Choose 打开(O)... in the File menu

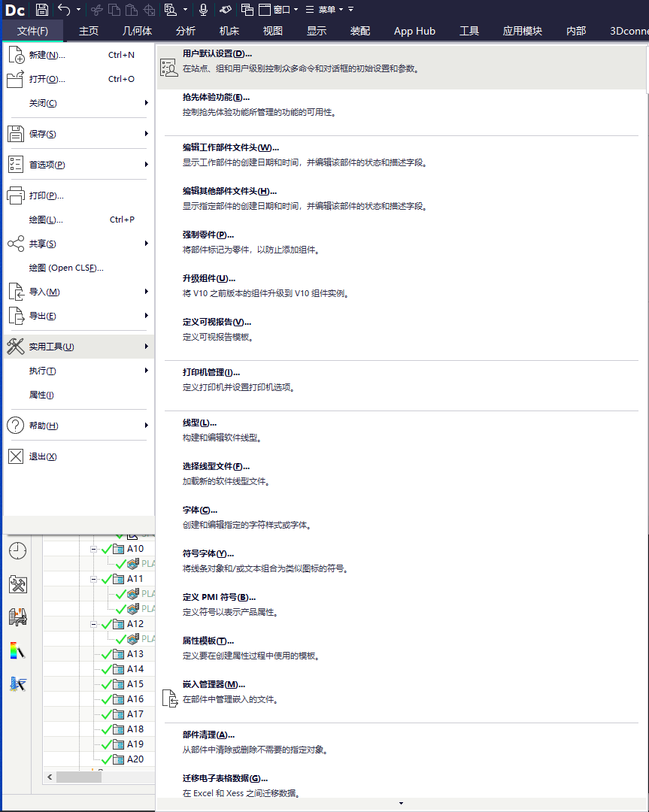point(78,79)
